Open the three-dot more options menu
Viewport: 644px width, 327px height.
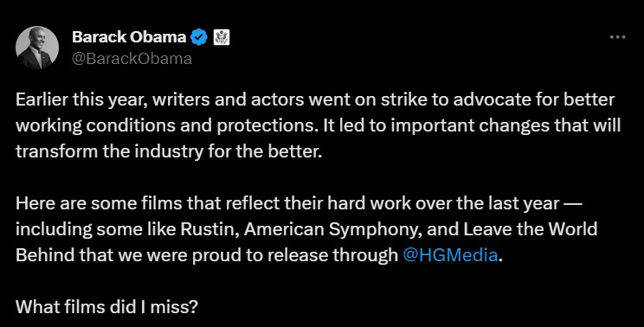coord(618,37)
